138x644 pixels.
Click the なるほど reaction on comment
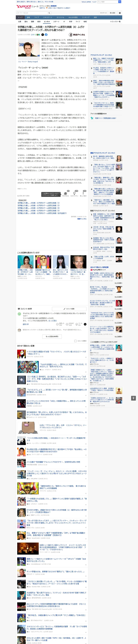[x=67, y=324]
